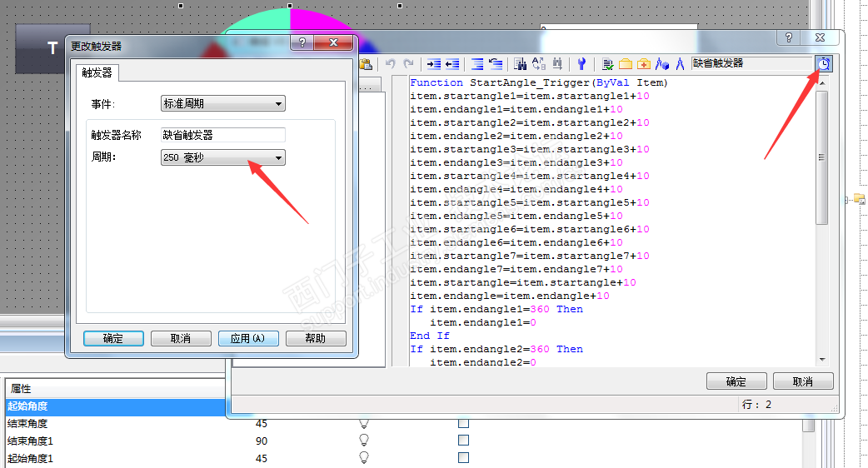Image resolution: width=868 pixels, height=468 pixels.
Task: Click the paste icon in script toolbar
Action: click(366, 64)
